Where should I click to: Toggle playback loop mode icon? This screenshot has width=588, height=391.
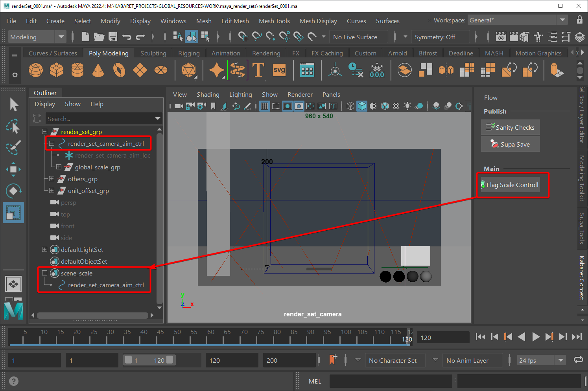579,360
